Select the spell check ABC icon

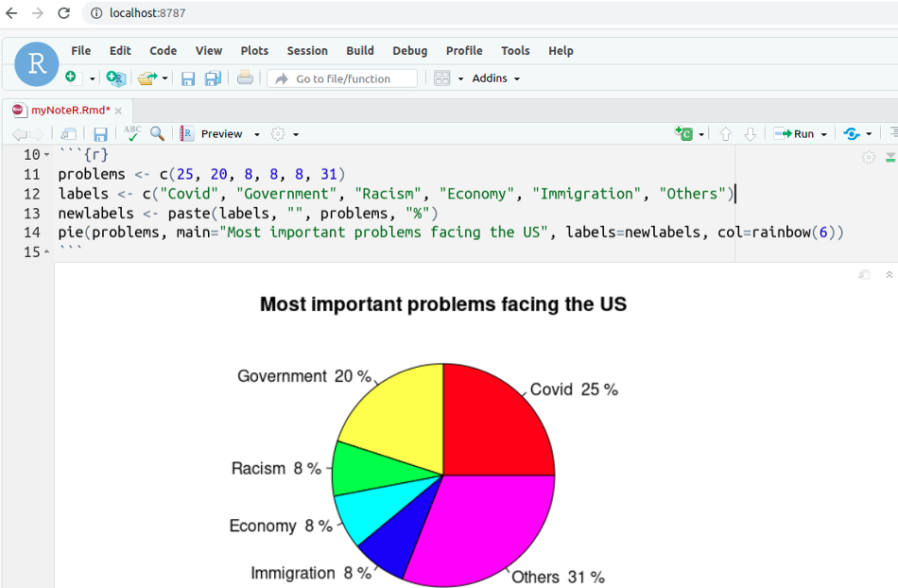point(131,133)
